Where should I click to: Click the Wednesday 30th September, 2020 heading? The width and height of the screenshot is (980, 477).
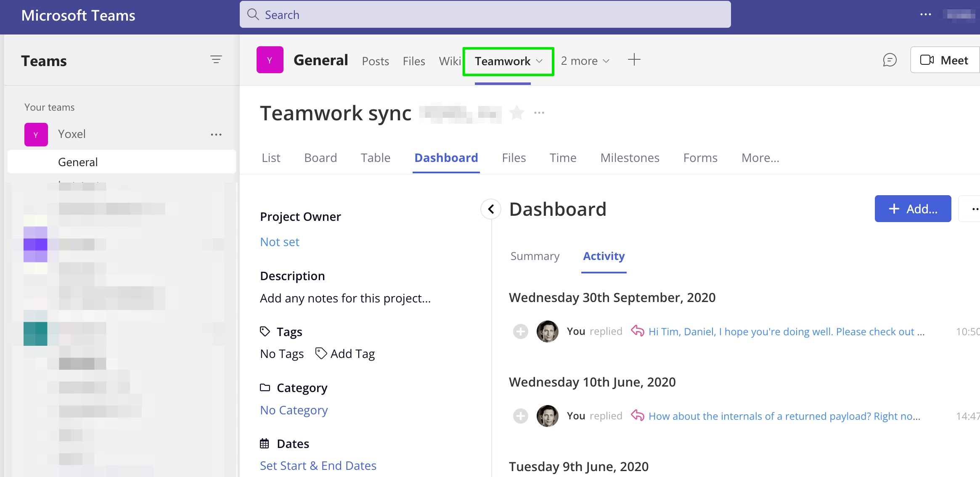(612, 298)
